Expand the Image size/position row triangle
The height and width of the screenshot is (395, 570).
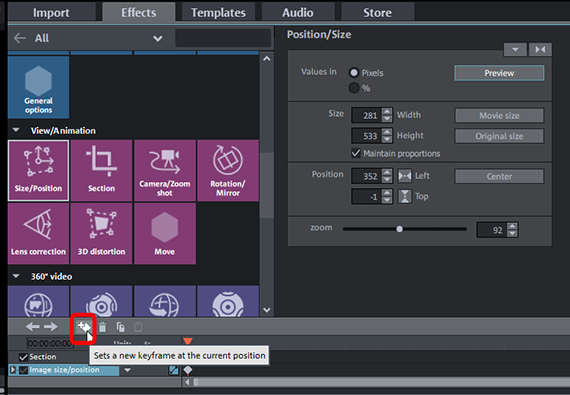(x=13, y=370)
